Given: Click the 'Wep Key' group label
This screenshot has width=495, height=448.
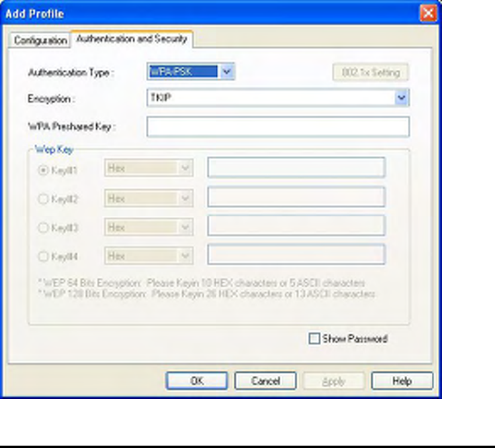Looking at the screenshot, I should [54, 149].
